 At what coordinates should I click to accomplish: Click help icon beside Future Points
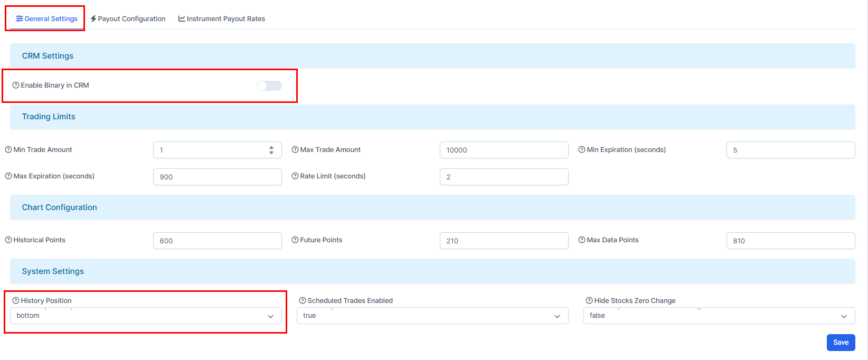coord(295,240)
